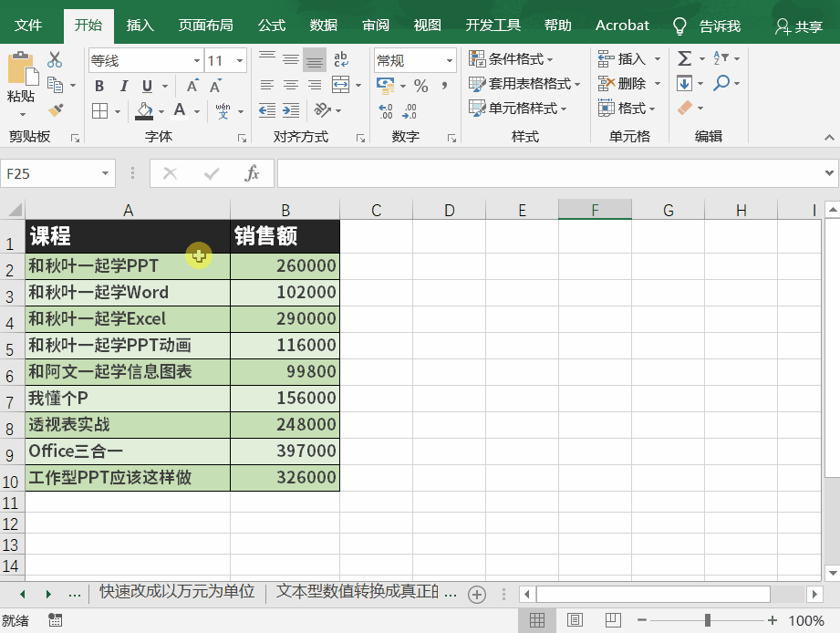Toggle Bold formatting
The width and height of the screenshot is (840, 633).
pos(99,86)
